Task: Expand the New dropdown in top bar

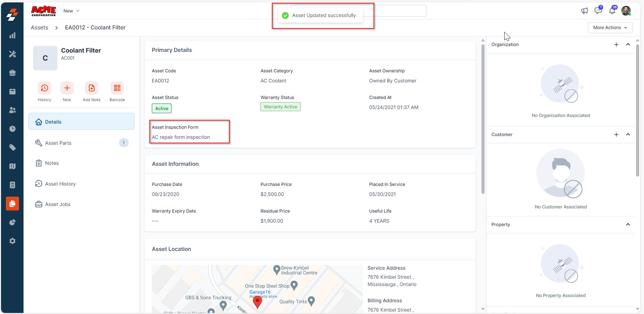Action: coord(71,11)
